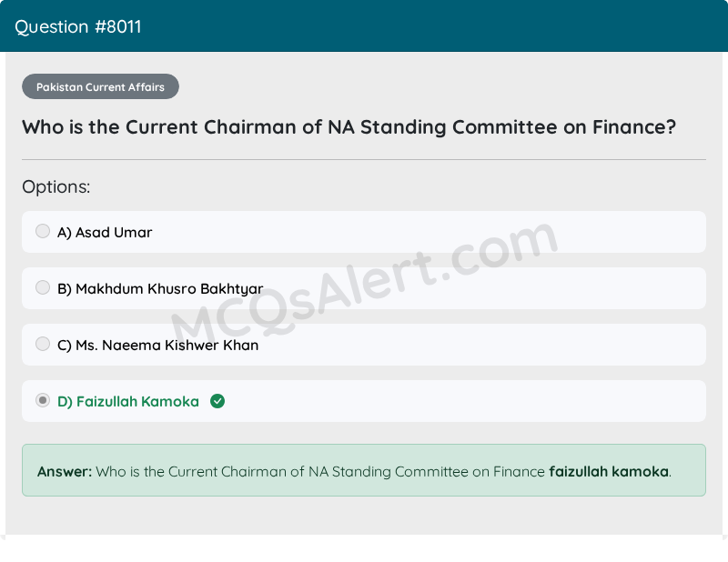Viewport: 728px width, 562px height.
Task: Click the Options: heading
Action: [56, 187]
